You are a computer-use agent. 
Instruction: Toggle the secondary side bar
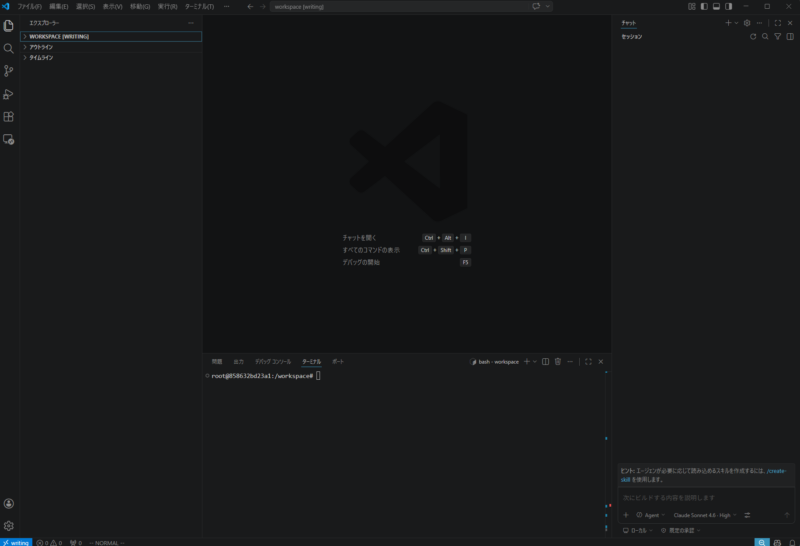[729, 7]
